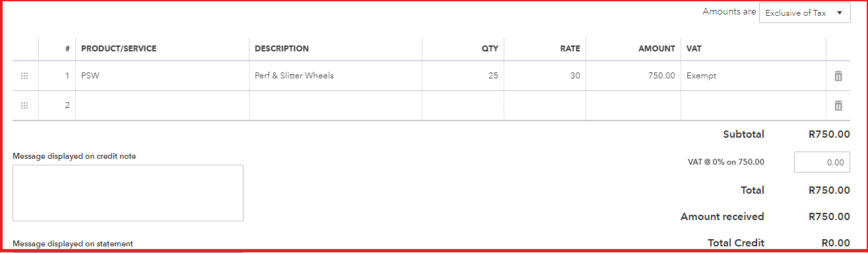
Task: Click empty VAT cell on line 2
Action: (x=753, y=105)
